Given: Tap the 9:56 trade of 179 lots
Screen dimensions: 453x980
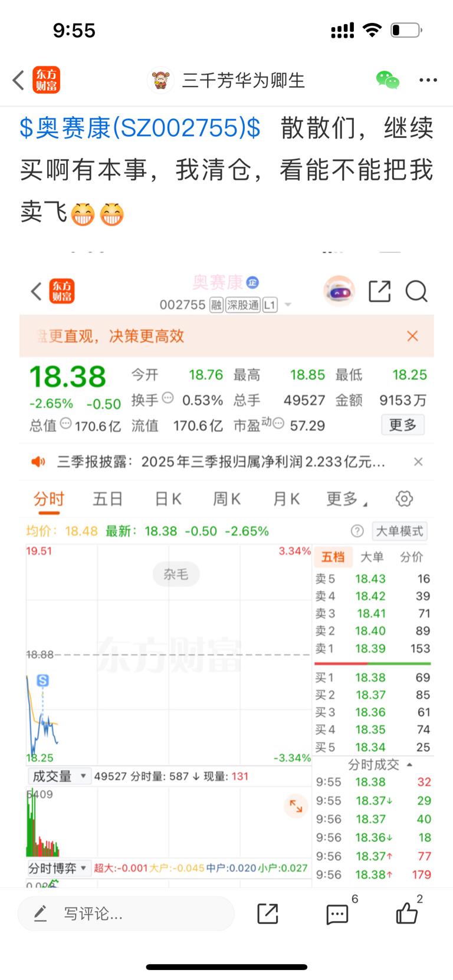Looking at the screenshot, I should 373,875.
